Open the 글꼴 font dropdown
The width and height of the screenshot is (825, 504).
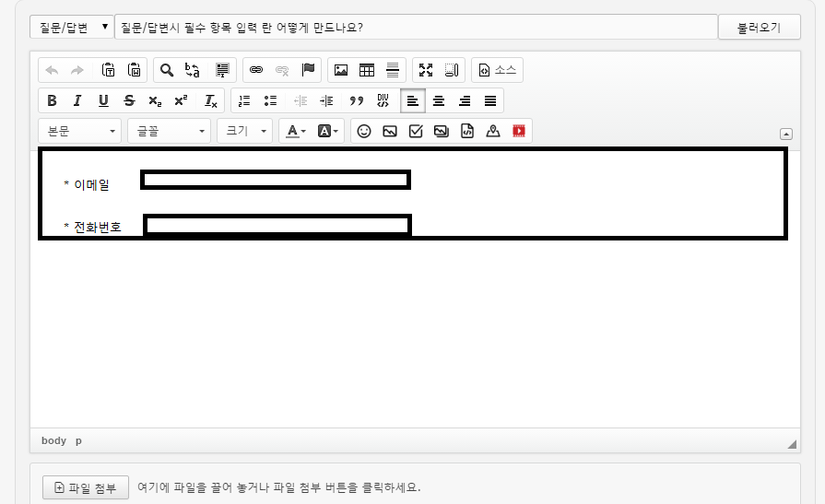[170, 131]
